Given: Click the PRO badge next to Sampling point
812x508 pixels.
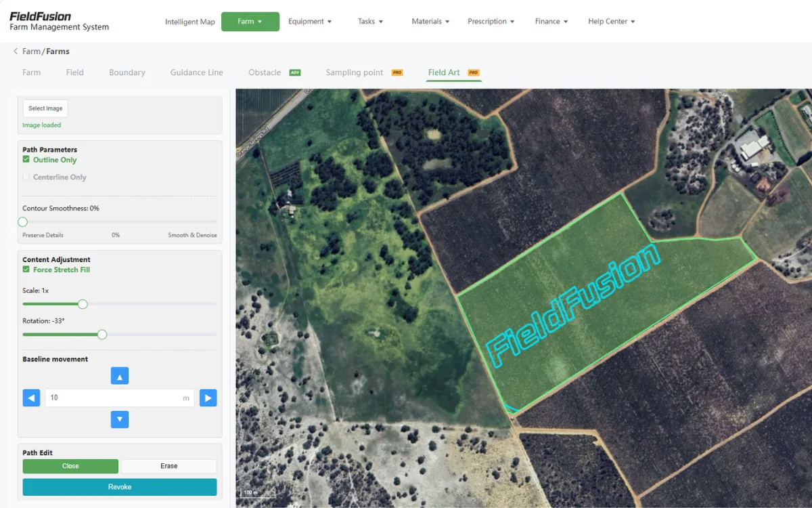Looking at the screenshot, I should coord(397,72).
